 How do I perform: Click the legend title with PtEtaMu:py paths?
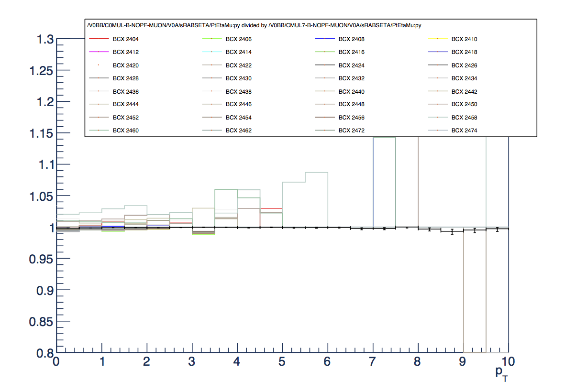pos(254,25)
